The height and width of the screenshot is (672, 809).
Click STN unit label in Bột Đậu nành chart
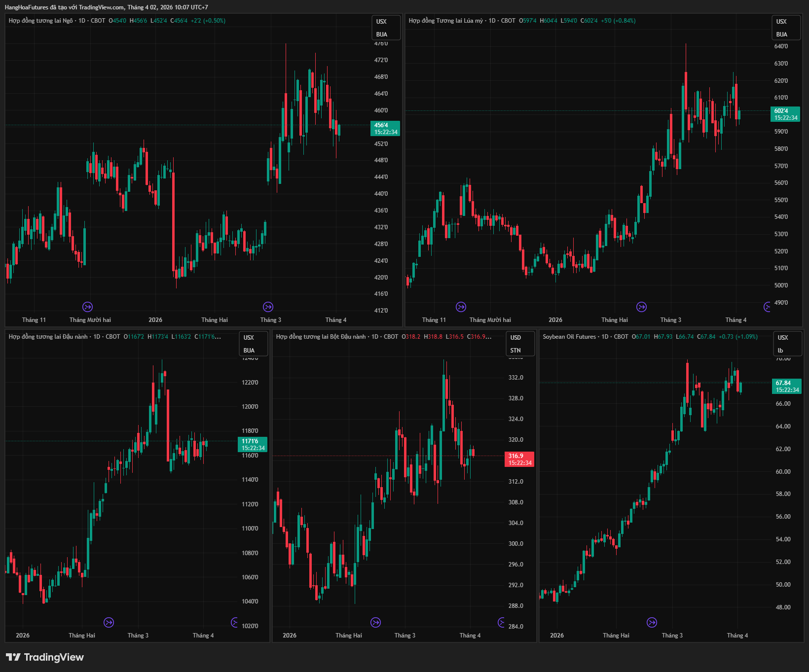coord(515,351)
